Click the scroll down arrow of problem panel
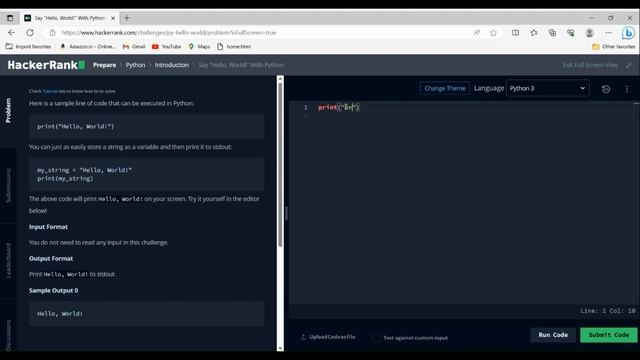 pyautogui.click(x=280, y=348)
